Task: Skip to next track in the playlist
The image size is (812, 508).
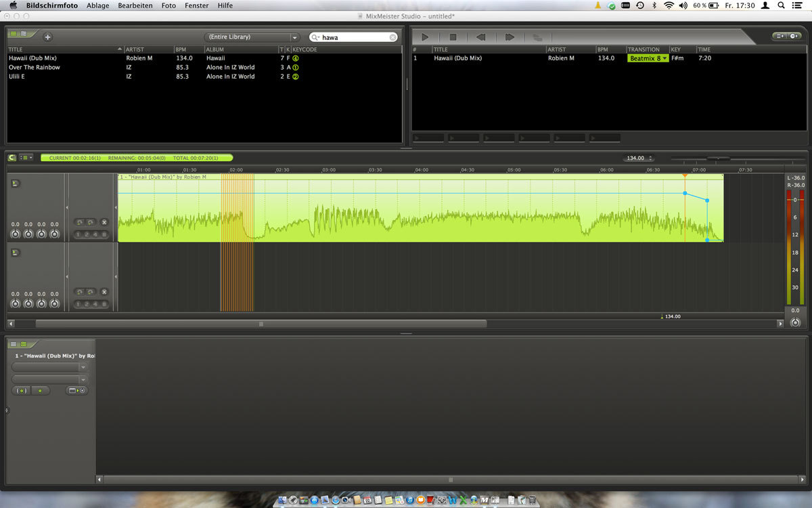Action: [510, 37]
